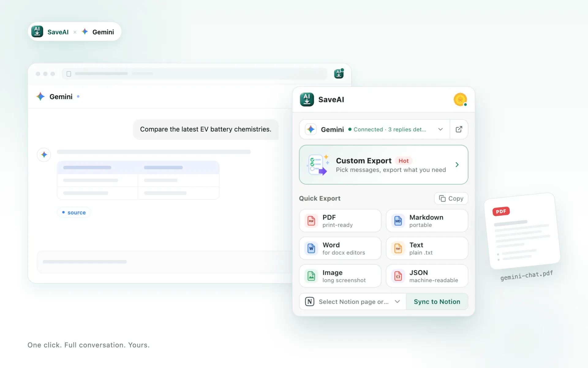Open the source chip under the reply table
Image resolution: width=588 pixels, height=368 pixels.
pyautogui.click(x=74, y=213)
